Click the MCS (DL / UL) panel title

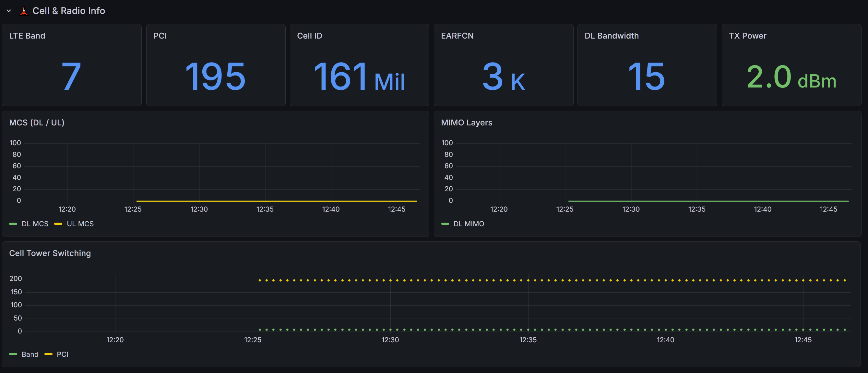pos(37,122)
